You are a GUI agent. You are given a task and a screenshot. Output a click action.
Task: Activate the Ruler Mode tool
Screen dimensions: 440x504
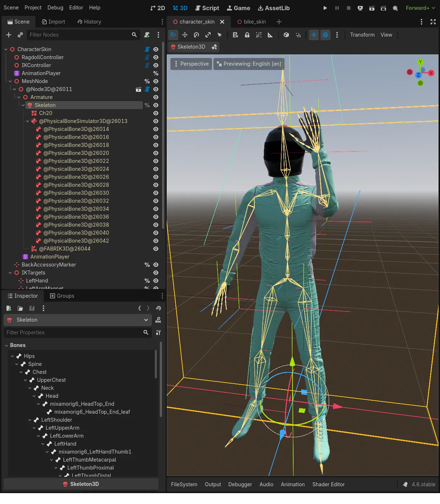(270, 35)
